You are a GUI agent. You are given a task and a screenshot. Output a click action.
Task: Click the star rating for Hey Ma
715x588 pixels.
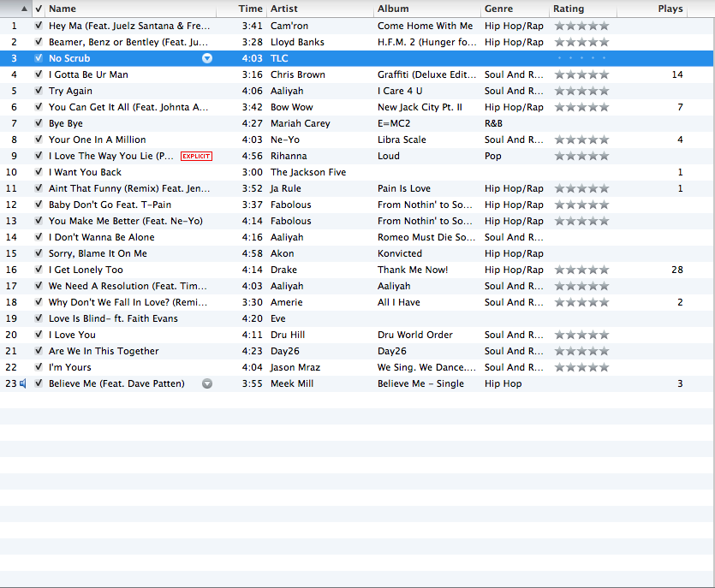(x=581, y=26)
